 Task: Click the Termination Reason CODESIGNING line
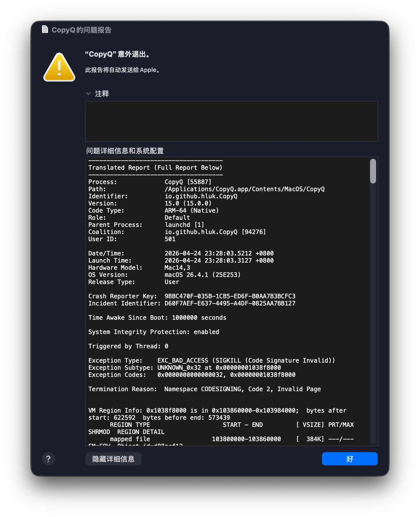(205, 389)
